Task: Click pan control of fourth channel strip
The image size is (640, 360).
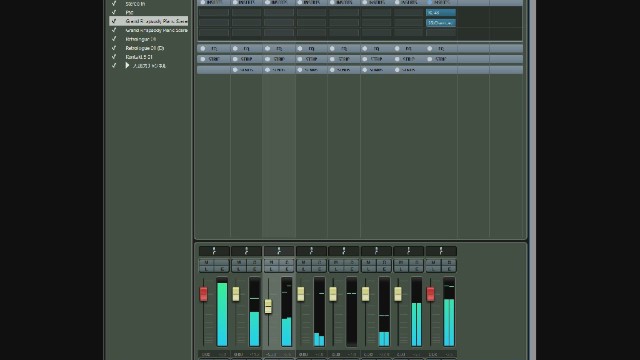Action: click(x=311, y=251)
